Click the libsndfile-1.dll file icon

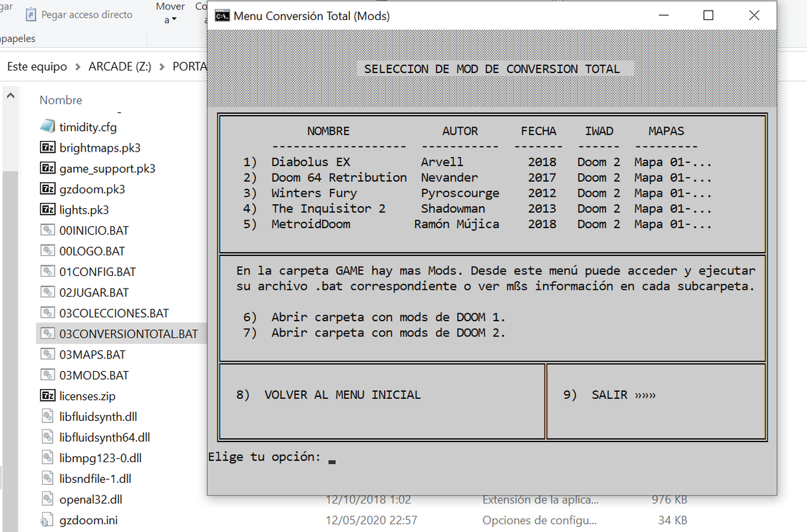[x=47, y=478]
